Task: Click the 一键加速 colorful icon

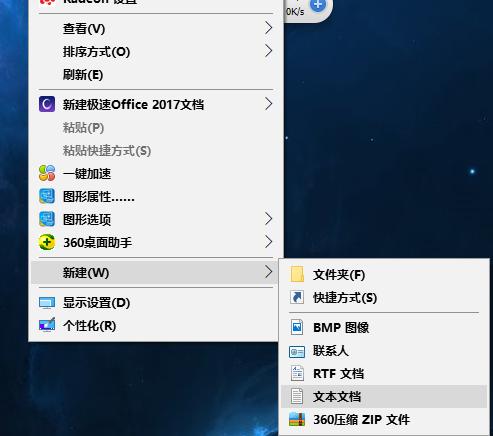Action: coord(47,173)
